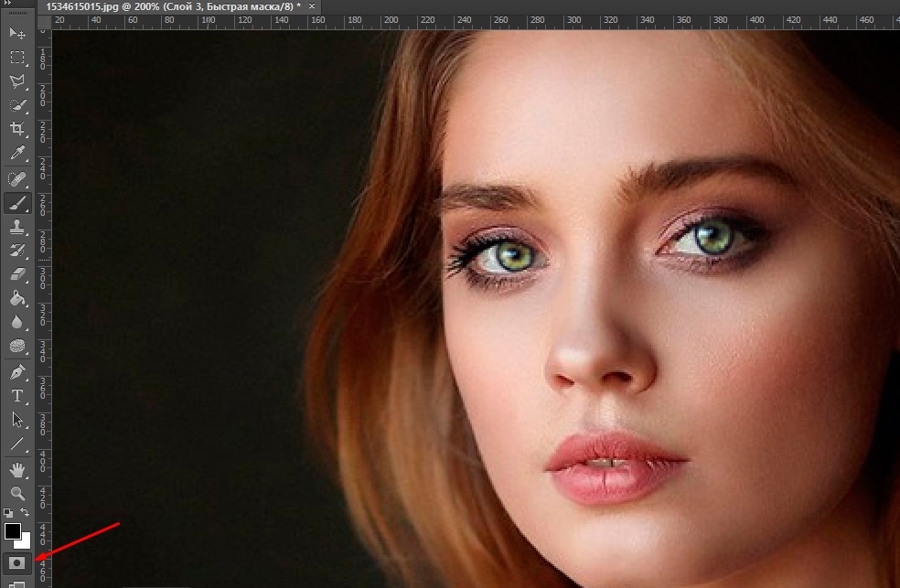Select the Eraser tool
This screenshot has height=588, width=900.
pos(17,274)
